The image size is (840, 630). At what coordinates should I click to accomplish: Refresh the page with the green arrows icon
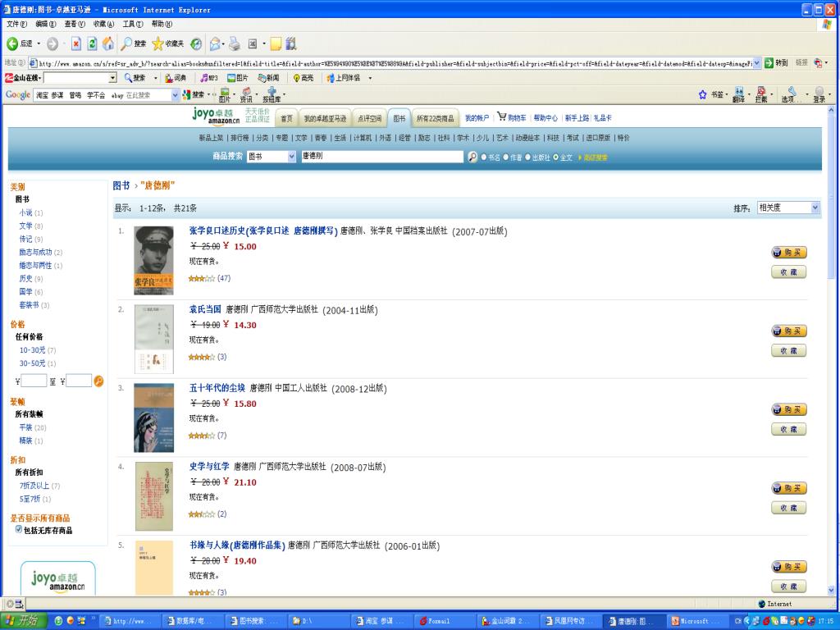pyautogui.click(x=92, y=44)
